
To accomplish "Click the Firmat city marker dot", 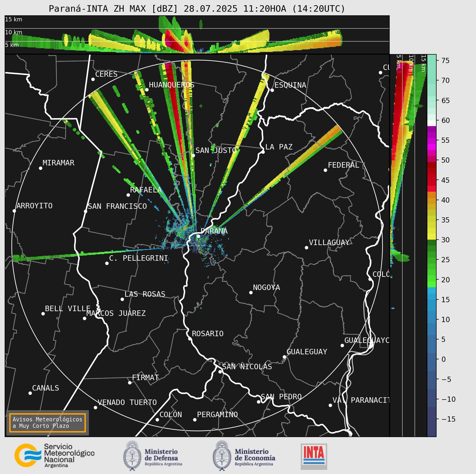I will point(130,383).
